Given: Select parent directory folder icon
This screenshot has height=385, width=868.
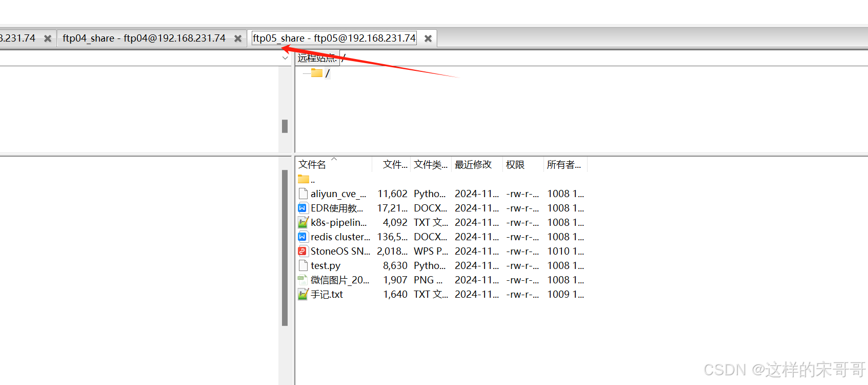Looking at the screenshot, I should click(x=304, y=179).
